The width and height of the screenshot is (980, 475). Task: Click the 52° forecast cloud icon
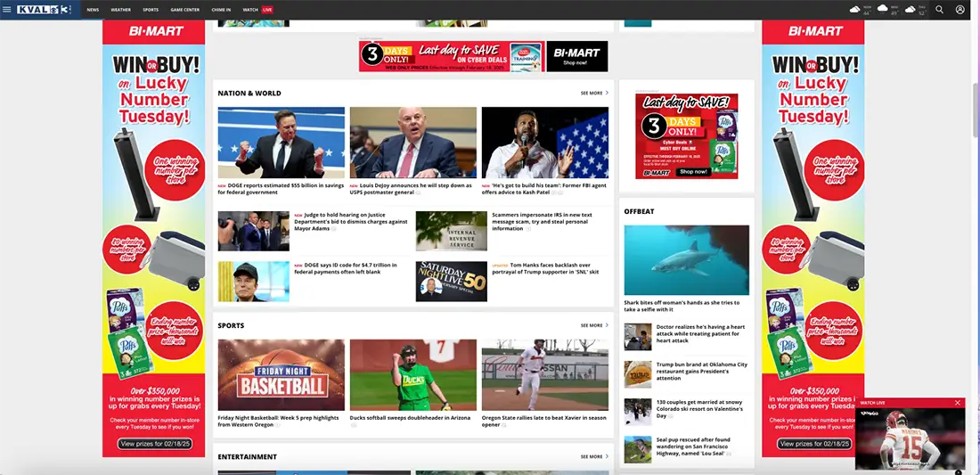(910, 10)
